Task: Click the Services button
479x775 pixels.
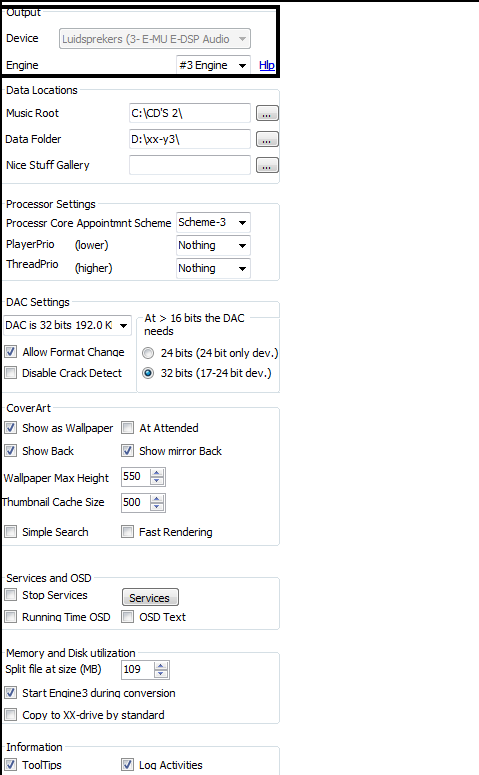Action: tap(150, 598)
